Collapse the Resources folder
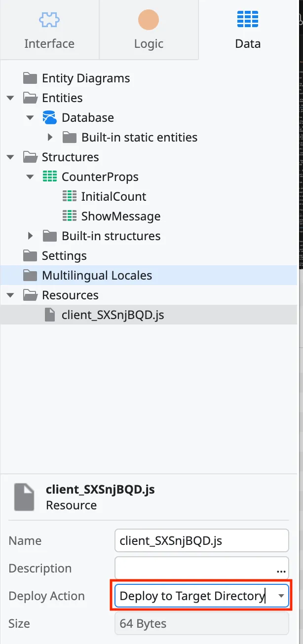Viewport: 303px width, 644px height. click(x=10, y=295)
